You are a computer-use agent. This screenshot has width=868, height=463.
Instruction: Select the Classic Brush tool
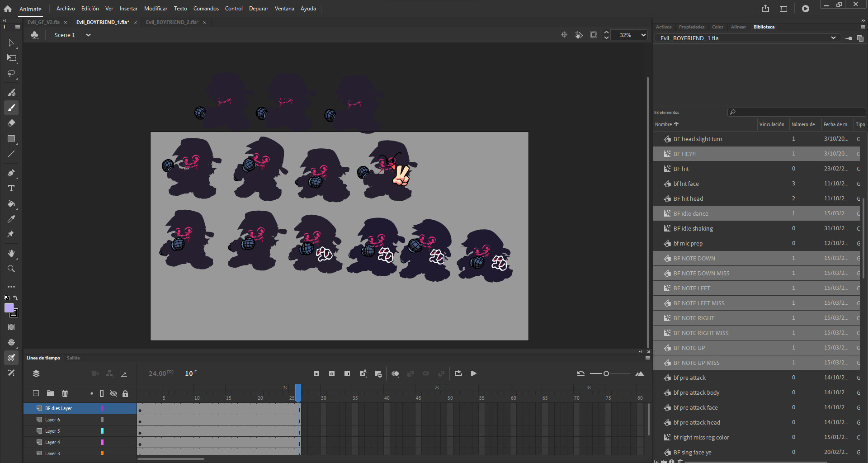pyautogui.click(x=11, y=108)
